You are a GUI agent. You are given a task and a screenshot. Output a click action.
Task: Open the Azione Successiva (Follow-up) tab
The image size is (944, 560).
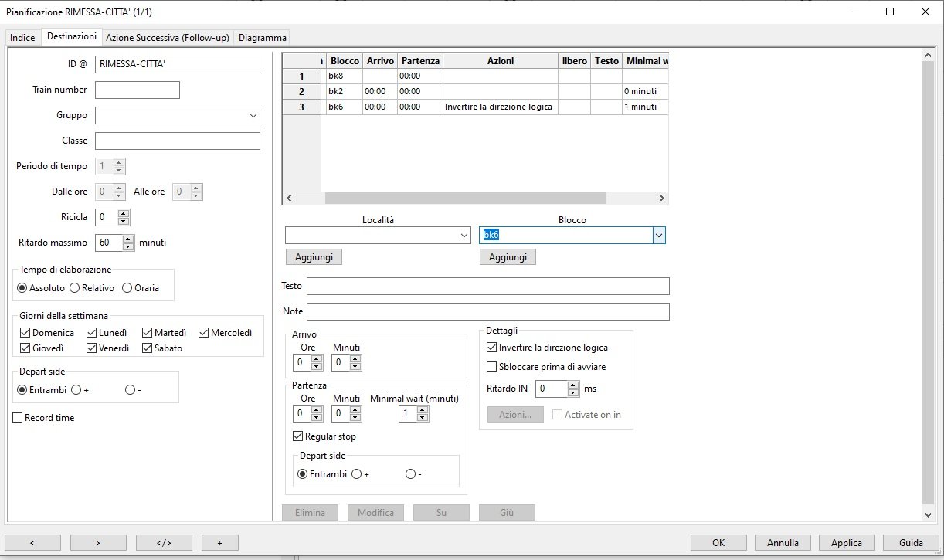coord(167,37)
